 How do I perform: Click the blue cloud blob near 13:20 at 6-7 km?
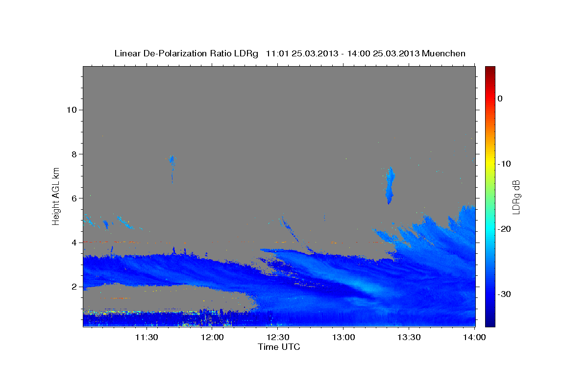coord(390,186)
